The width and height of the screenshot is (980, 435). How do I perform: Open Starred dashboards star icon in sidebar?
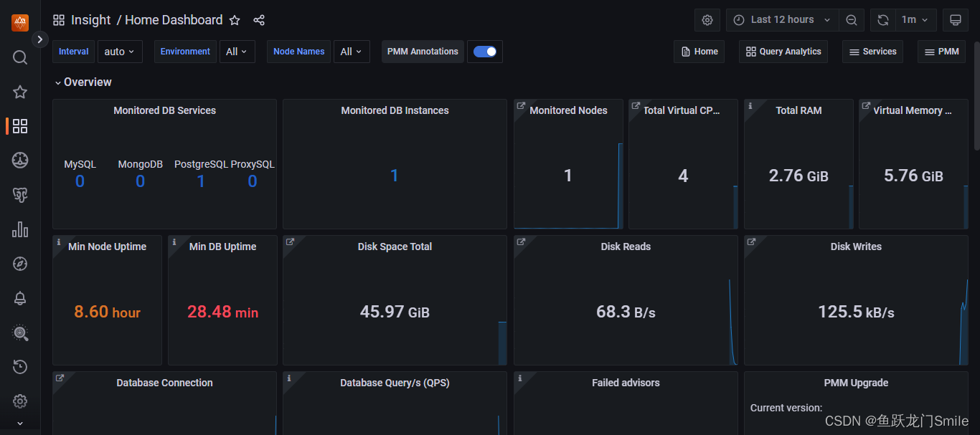point(20,92)
